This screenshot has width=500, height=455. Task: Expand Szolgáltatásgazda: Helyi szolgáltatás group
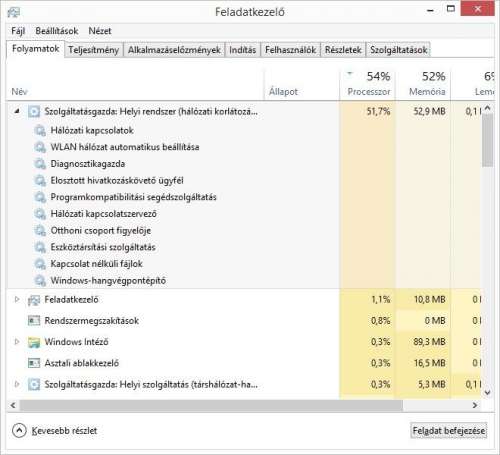(x=17, y=384)
